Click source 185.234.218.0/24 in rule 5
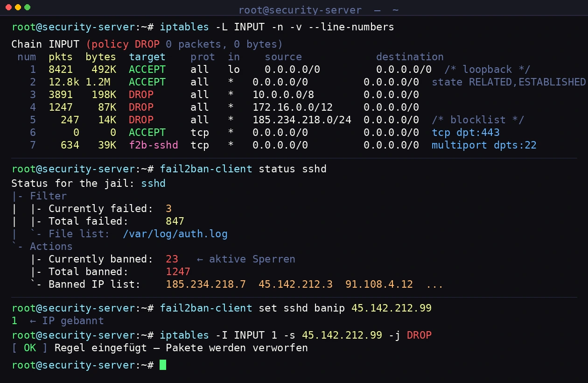 tap(302, 120)
